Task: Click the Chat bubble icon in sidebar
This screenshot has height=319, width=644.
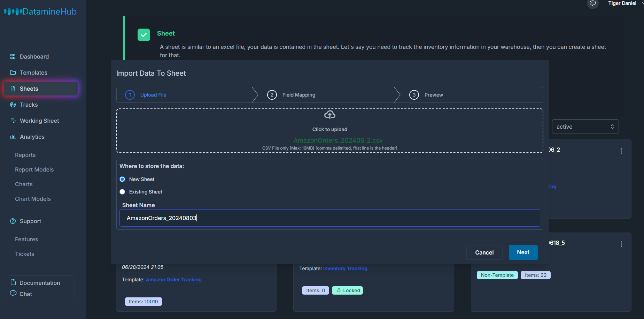Action: point(13,293)
